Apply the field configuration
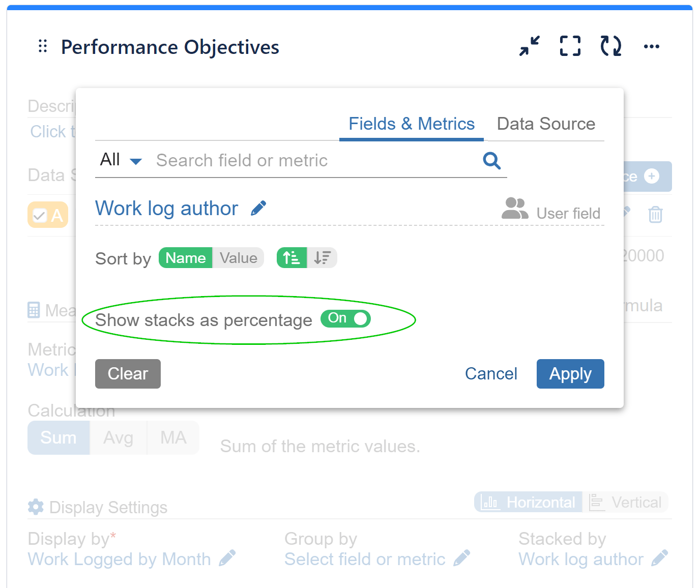This screenshot has width=700, height=588. click(570, 373)
